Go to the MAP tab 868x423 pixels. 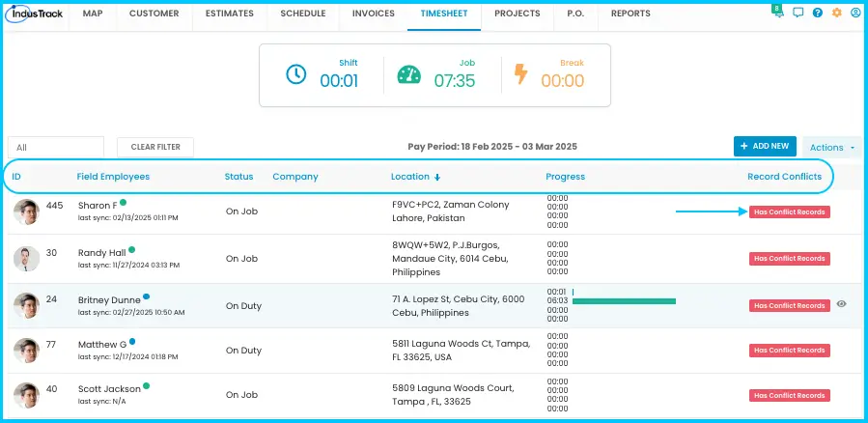tap(93, 14)
